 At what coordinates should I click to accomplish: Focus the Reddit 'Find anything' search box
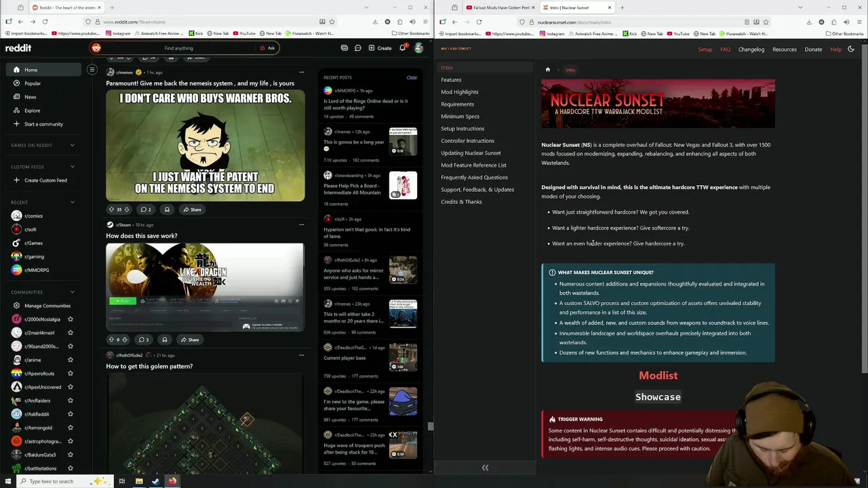point(178,48)
